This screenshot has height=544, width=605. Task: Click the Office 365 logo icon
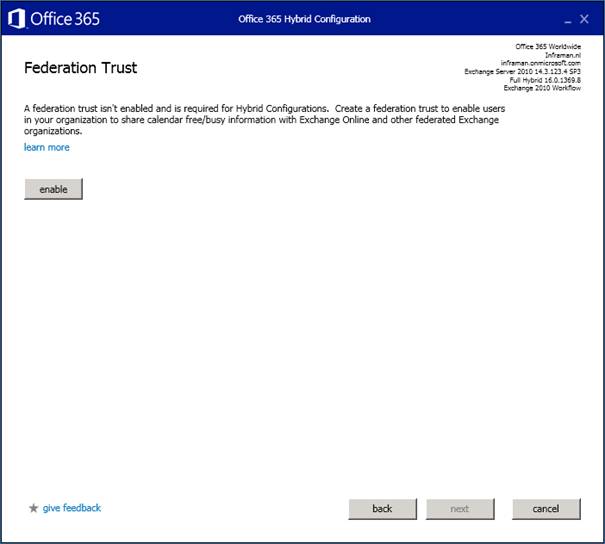click(16, 18)
